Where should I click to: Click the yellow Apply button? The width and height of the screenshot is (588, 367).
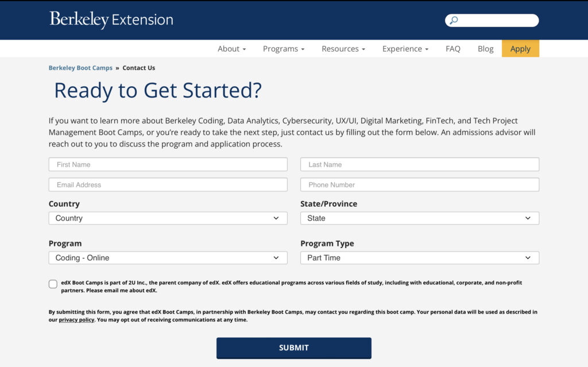pyautogui.click(x=520, y=49)
